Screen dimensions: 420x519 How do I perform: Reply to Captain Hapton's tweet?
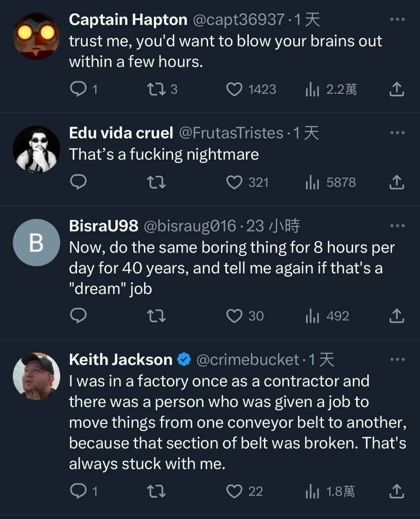point(78,90)
